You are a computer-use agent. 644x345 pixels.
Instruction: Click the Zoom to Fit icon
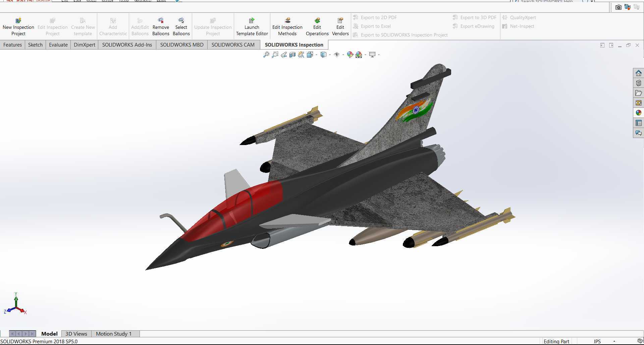coord(266,55)
